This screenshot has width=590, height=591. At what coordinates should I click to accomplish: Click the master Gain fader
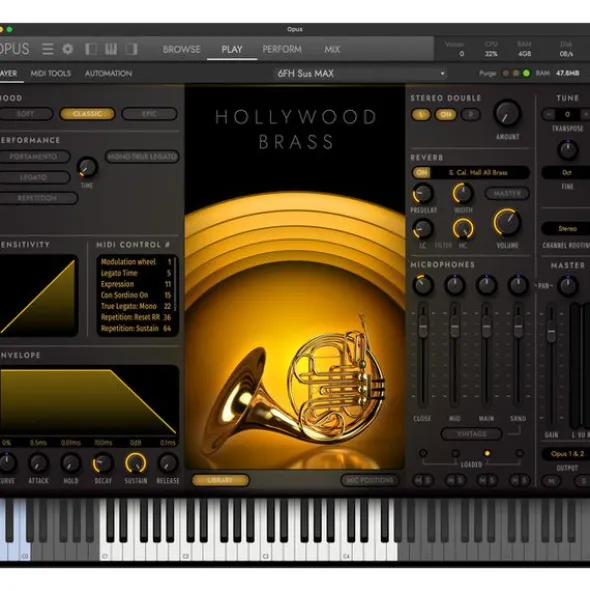(x=551, y=332)
